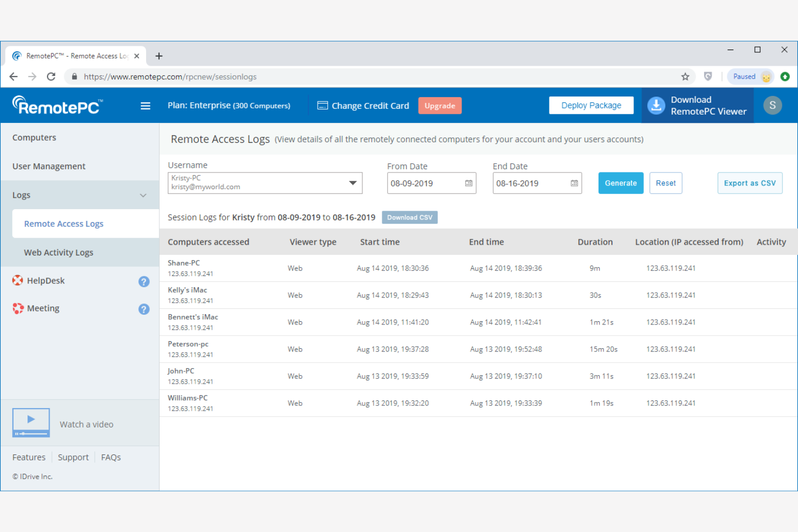Click the help icon next to HelpDesk
The height and width of the screenshot is (532, 798).
point(143,281)
